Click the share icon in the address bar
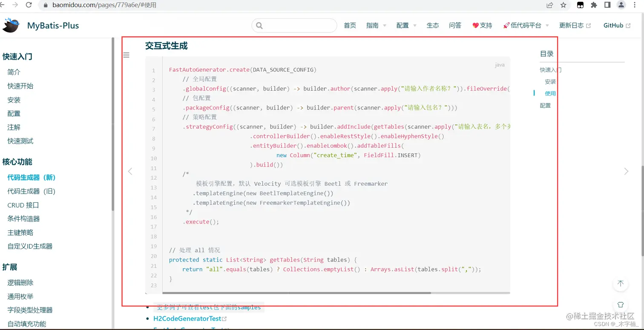Screen dimensions: 644x330 (x=550, y=5)
